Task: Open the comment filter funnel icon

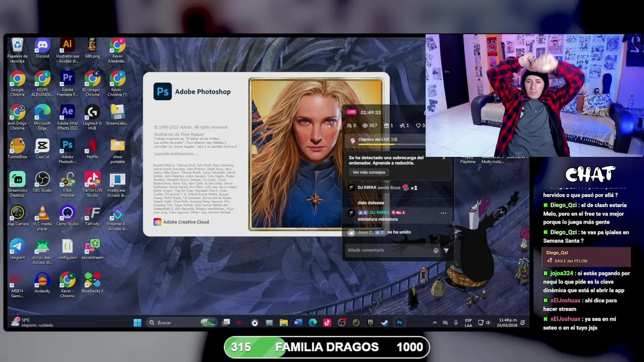Action: [446, 250]
